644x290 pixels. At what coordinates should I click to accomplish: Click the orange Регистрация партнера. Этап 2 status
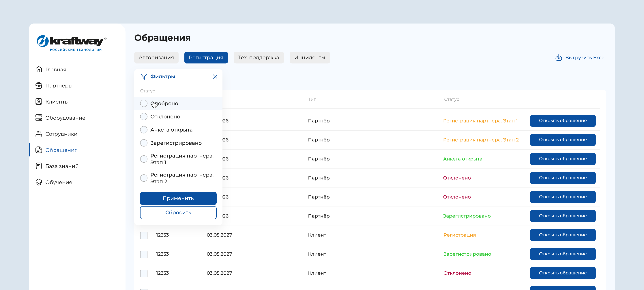tap(481, 140)
